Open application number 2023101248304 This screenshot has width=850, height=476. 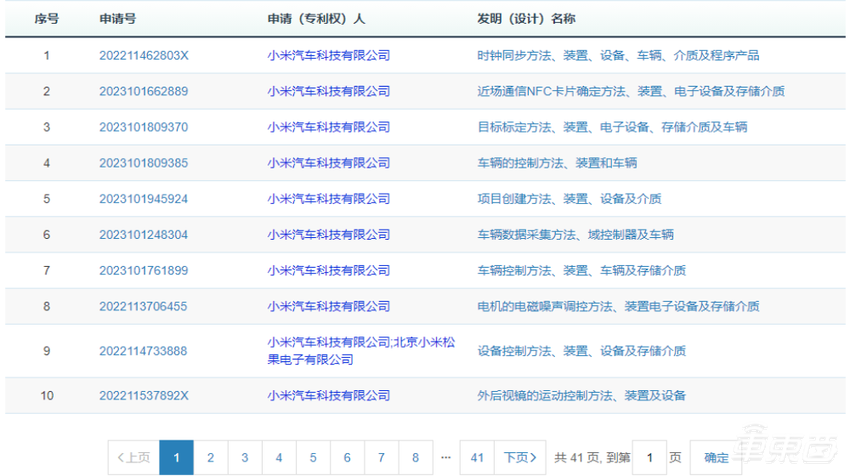click(x=143, y=235)
